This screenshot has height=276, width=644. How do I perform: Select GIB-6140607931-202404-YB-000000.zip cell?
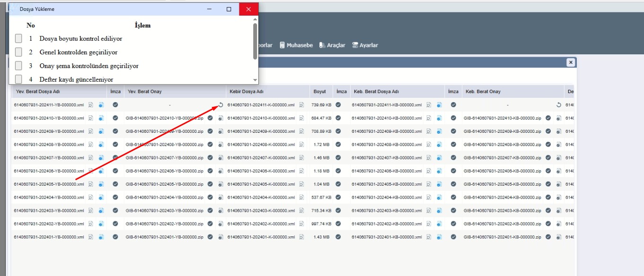[165, 198]
